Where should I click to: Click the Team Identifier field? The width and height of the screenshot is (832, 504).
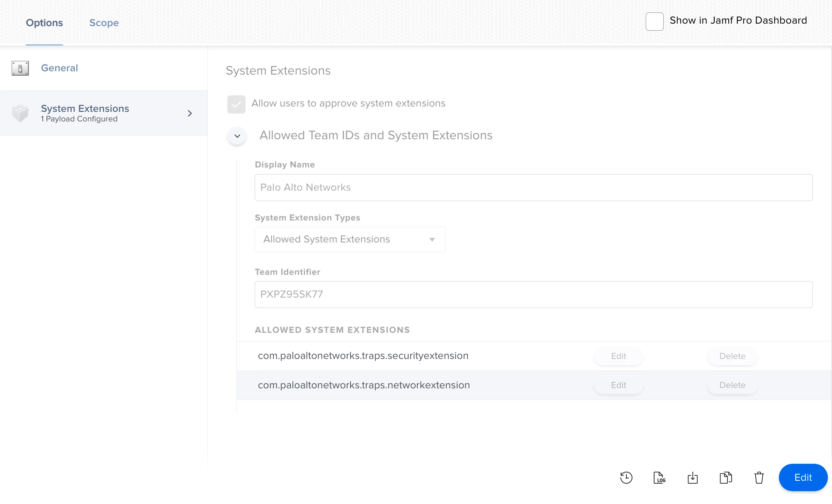(x=533, y=294)
